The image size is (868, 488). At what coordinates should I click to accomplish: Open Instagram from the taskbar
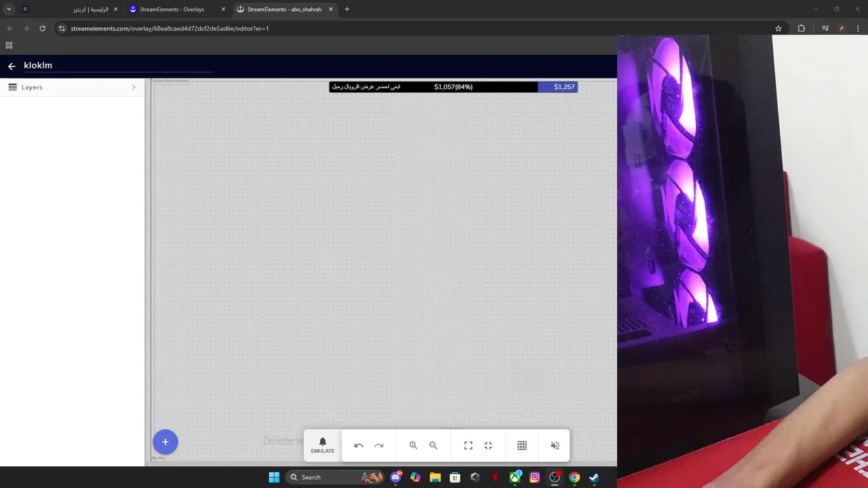click(534, 477)
